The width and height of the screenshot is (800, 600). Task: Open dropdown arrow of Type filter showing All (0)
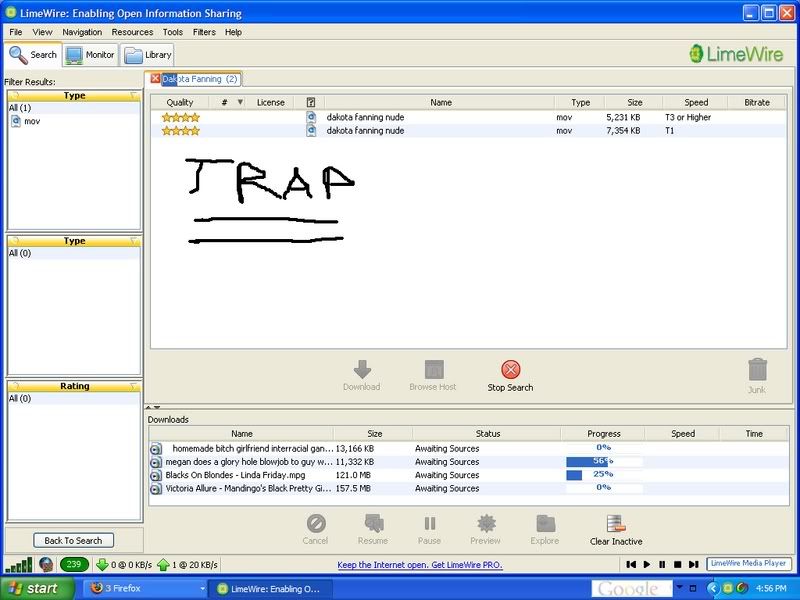(134, 241)
